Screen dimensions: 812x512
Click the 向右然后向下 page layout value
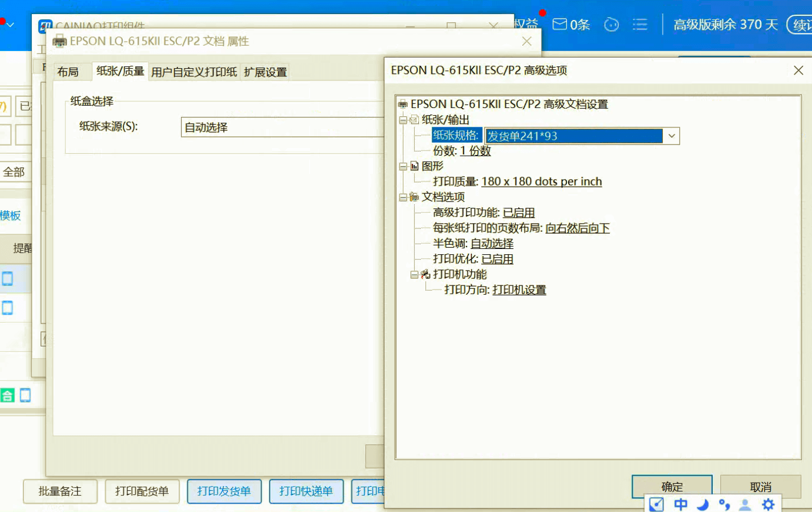[x=578, y=228]
